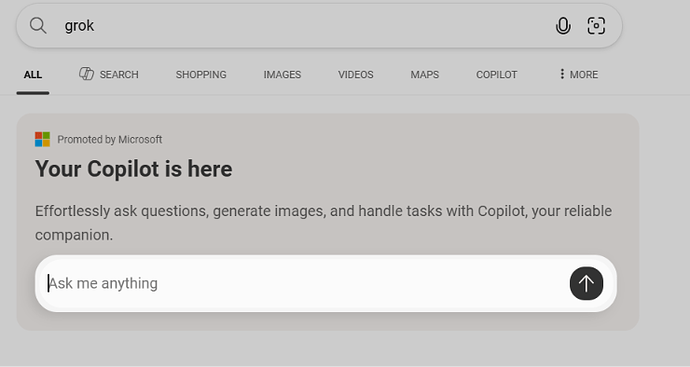Click the Copilot icon beside SEARCH
The image size is (690, 367).
click(86, 74)
